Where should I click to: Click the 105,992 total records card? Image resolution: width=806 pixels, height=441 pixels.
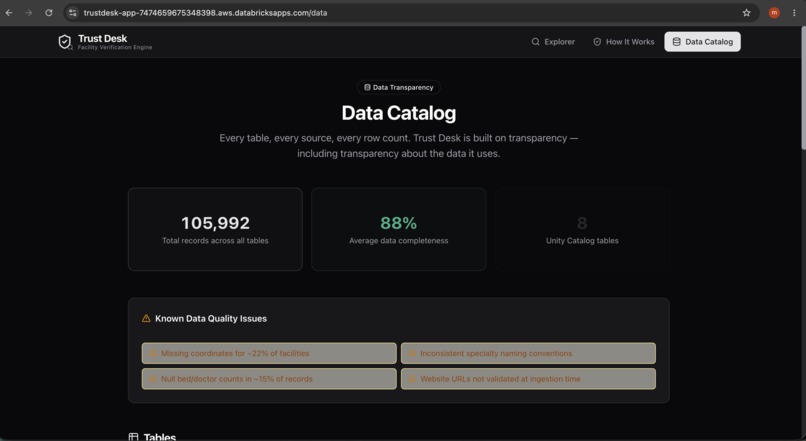215,229
